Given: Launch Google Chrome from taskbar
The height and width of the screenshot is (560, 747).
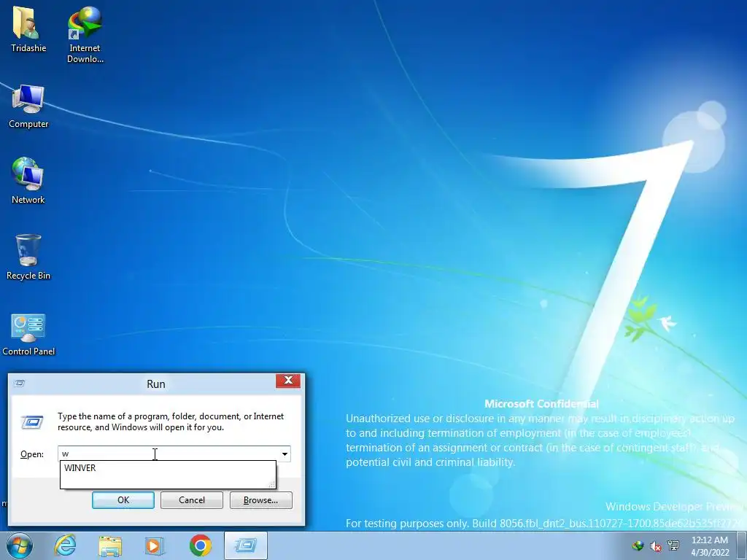Looking at the screenshot, I should [200, 545].
